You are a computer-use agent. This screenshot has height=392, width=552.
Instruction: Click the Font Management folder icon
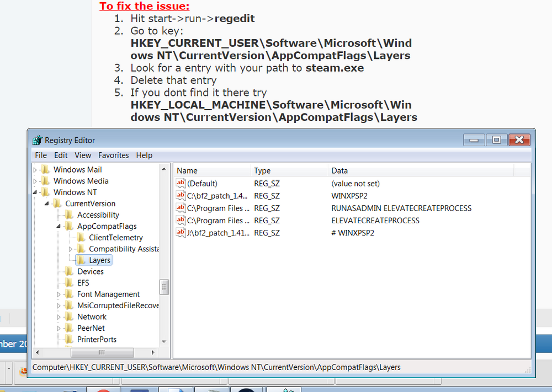[x=70, y=294]
